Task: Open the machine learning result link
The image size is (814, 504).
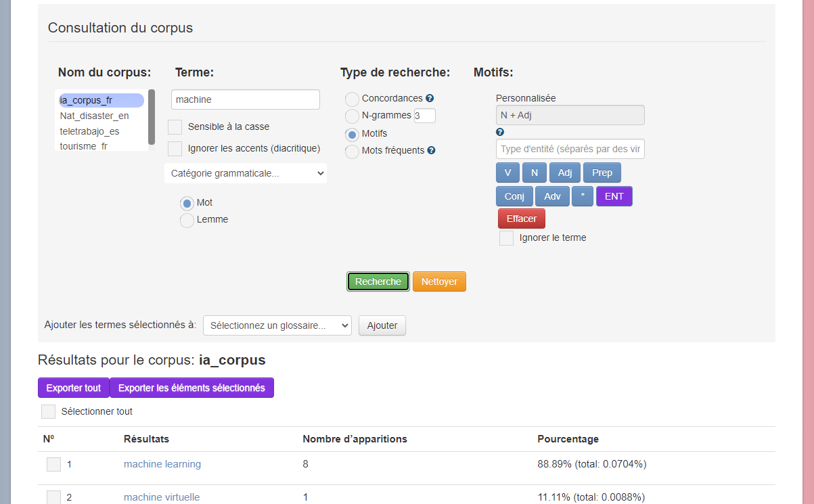Action: pos(162,464)
